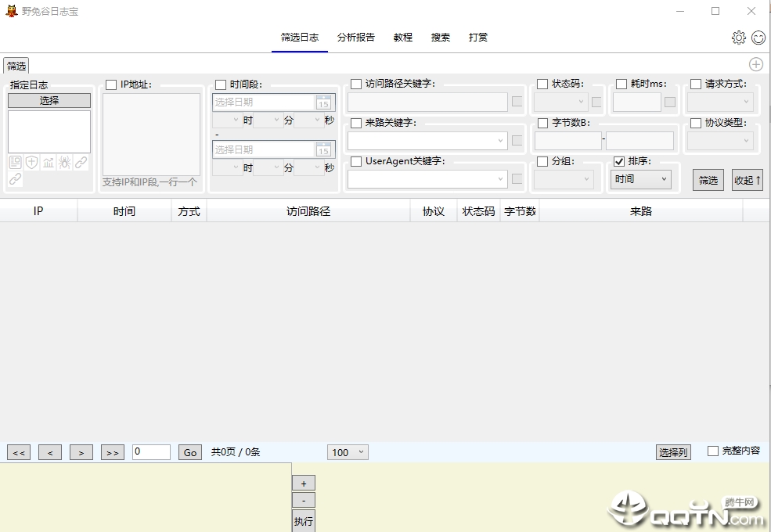This screenshot has height=532, width=771.
Task: Click the 访问路径 column header
Action: [x=308, y=211]
